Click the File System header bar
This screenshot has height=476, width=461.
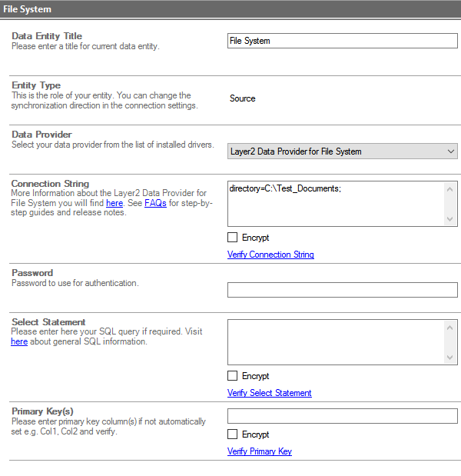click(x=230, y=9)
